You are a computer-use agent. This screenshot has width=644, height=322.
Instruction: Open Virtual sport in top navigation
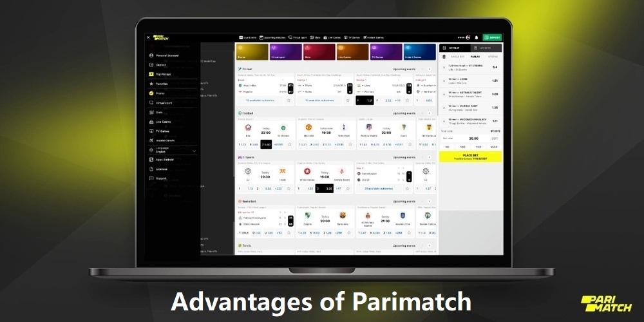tap(298, 37)
